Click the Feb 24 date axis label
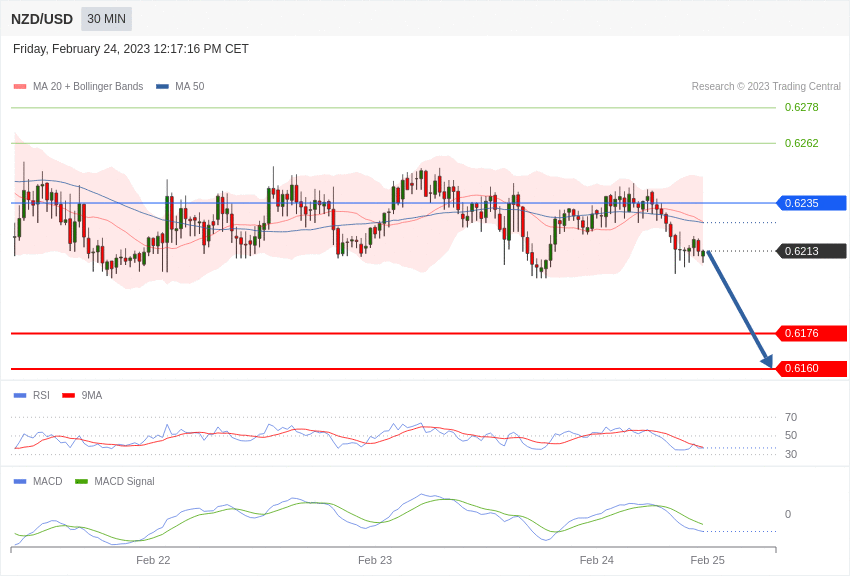This screenshot has width=850, height=576. (x=596, y=560)
